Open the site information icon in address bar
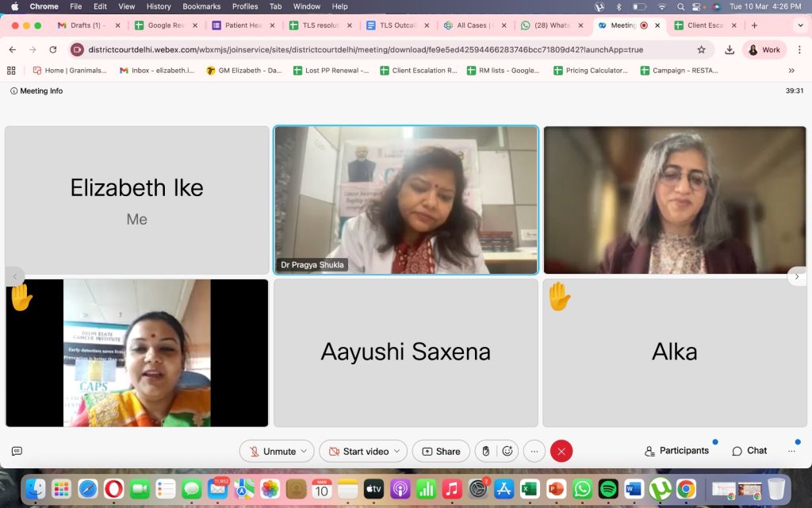The height and width of the screenshot is (508, 812). [77, 50]
